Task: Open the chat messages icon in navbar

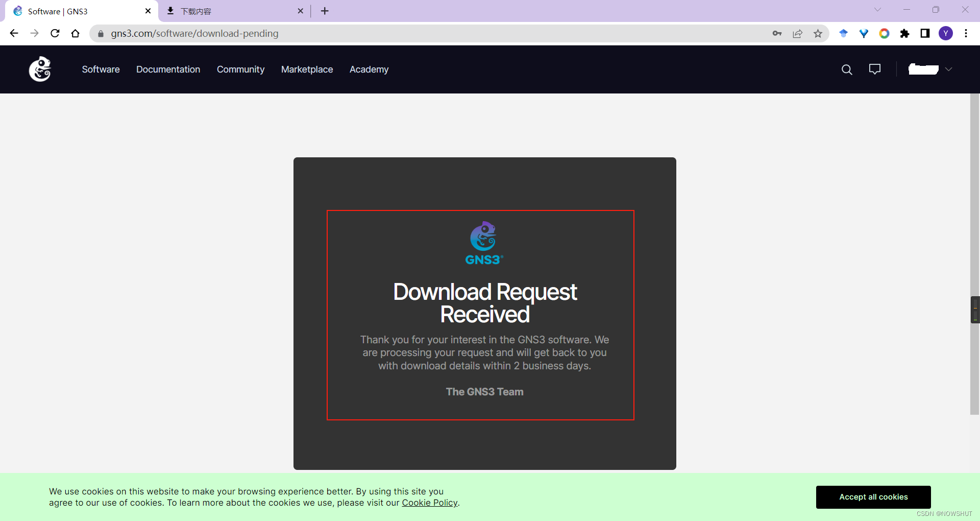Action: 875,69
